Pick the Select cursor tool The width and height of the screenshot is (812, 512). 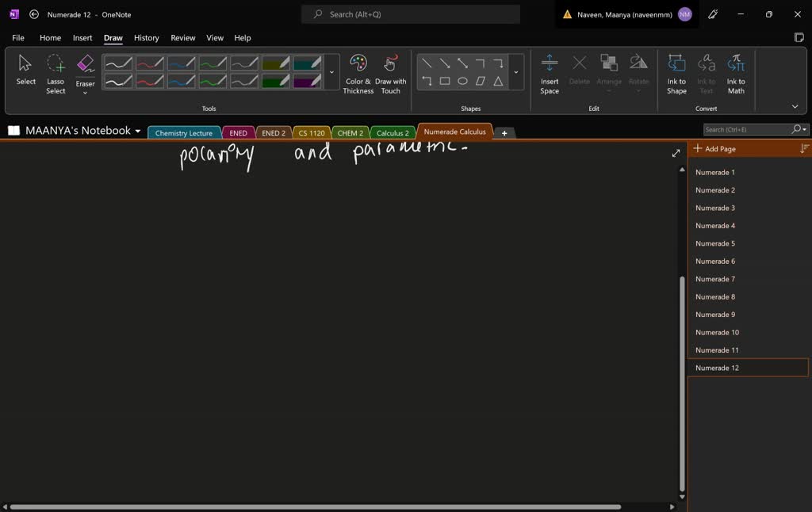[26, 70]
